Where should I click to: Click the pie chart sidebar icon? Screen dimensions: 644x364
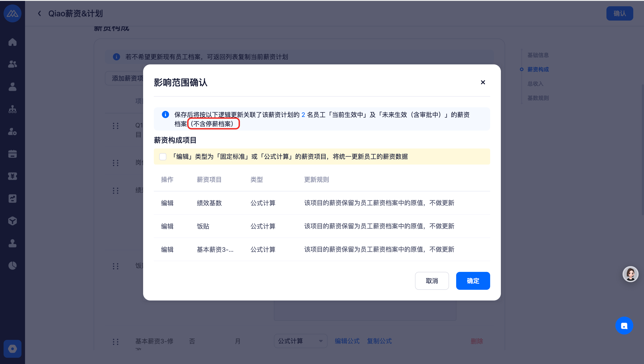click(12, 265)
